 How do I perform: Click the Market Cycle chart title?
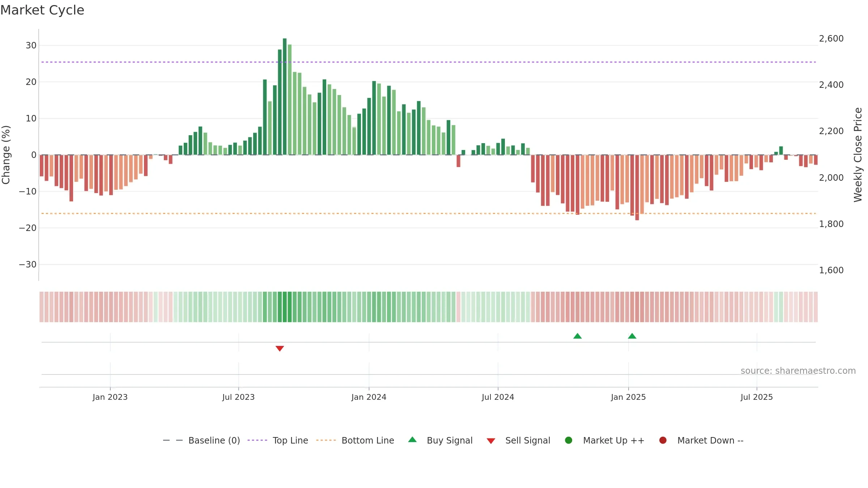tap(42, 10)
